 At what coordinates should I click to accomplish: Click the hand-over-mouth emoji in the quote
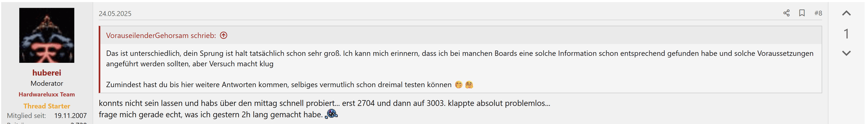pos(459,85)
